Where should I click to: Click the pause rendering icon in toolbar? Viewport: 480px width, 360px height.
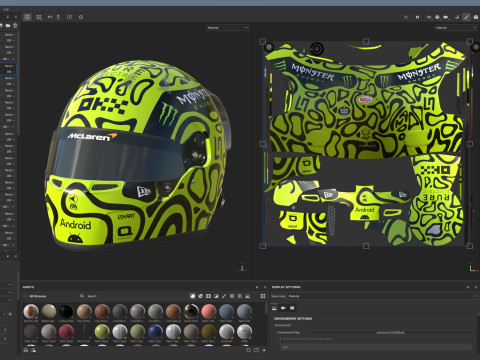(x=417, y=17)
